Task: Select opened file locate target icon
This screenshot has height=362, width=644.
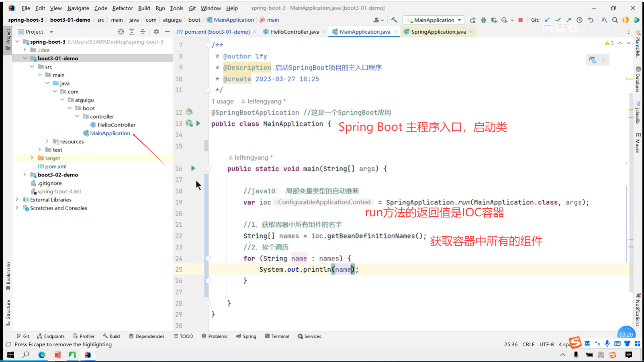Action: 121,32
